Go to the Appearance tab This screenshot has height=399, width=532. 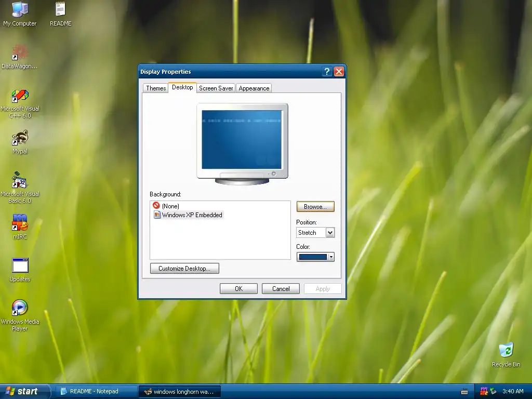(x=254, y=88)
